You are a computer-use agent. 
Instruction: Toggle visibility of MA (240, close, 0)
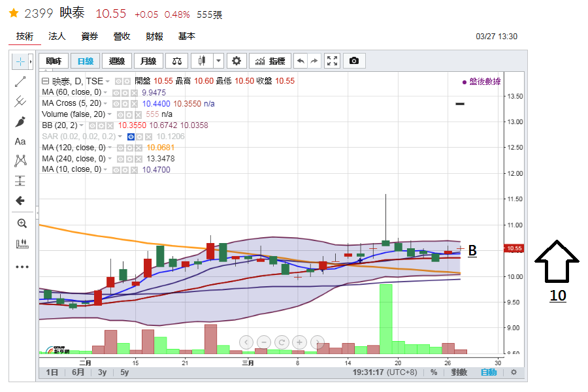120,159
